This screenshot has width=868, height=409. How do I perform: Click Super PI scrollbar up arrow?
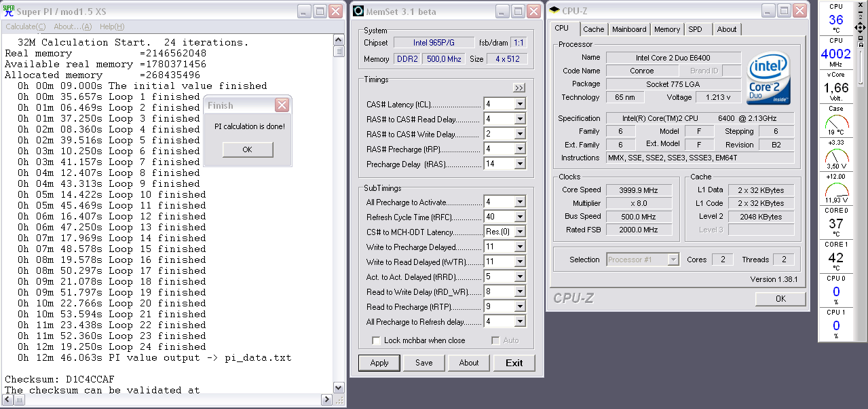pyautogui.click(x=339, y=41)
